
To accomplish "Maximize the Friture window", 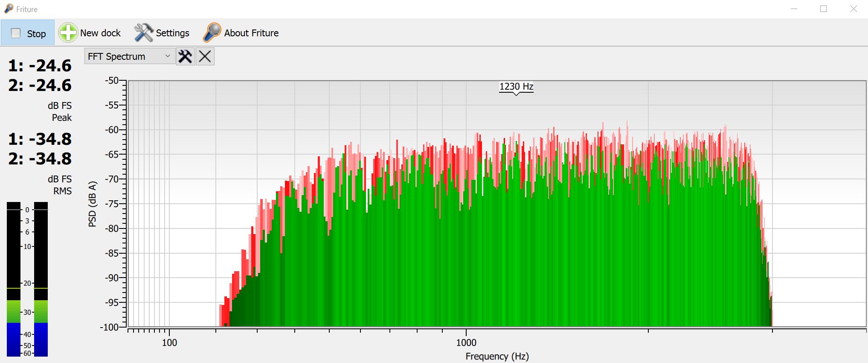I will click(823, 9).
